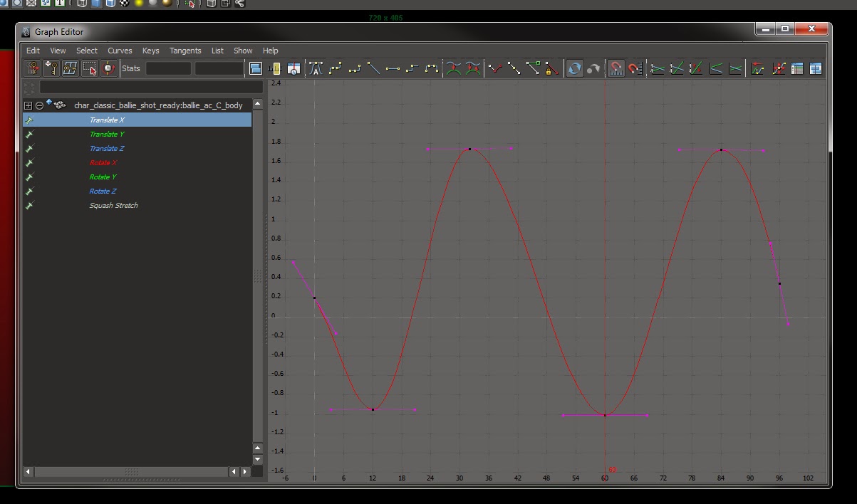This screenshot has height=504, width=857.
Task: Expand the ballie_ac_C_body node with plus box
Action: click(28, 105)
